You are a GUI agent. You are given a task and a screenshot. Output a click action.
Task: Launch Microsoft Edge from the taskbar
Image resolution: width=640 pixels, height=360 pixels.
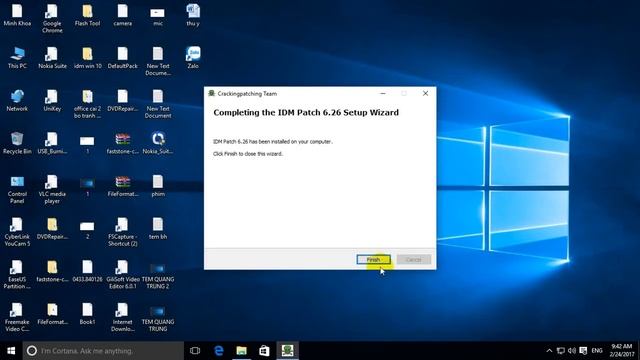coord(219,351)
